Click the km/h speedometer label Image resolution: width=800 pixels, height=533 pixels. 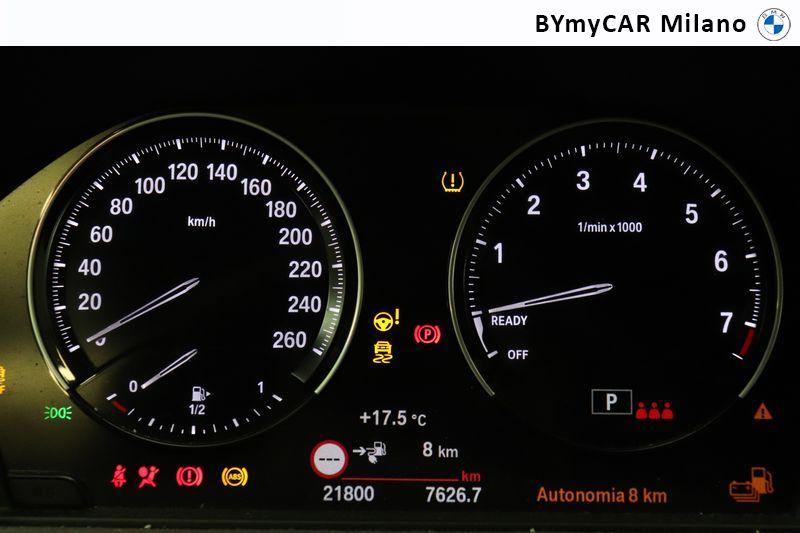tap(202, 221)
